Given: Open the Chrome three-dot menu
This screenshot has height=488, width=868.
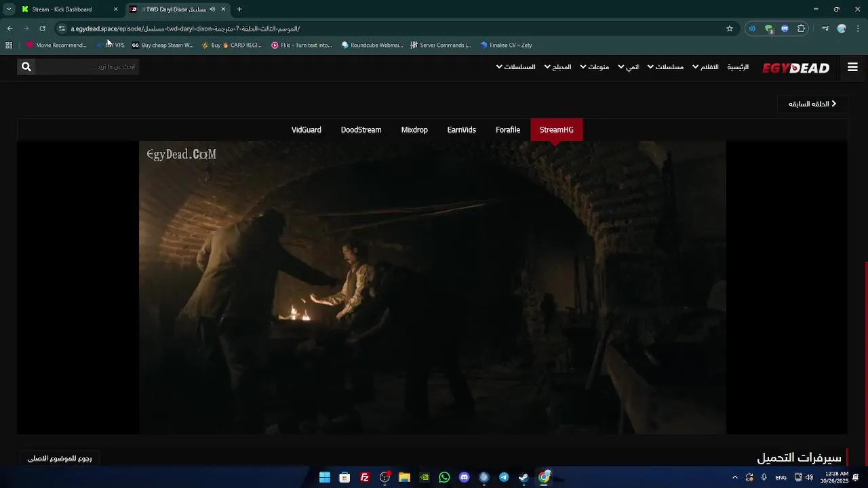Looking at the screenshot, I should pos(859,28).
